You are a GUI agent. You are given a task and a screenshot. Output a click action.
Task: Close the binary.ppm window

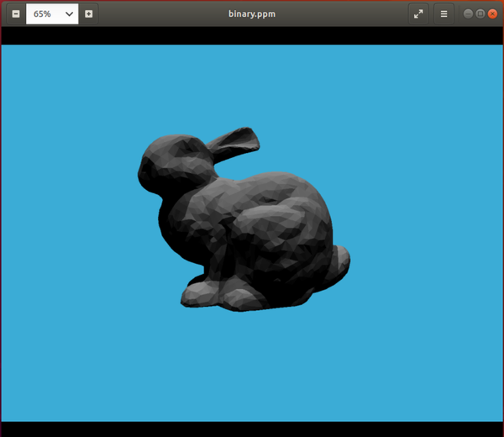[492, 13]
